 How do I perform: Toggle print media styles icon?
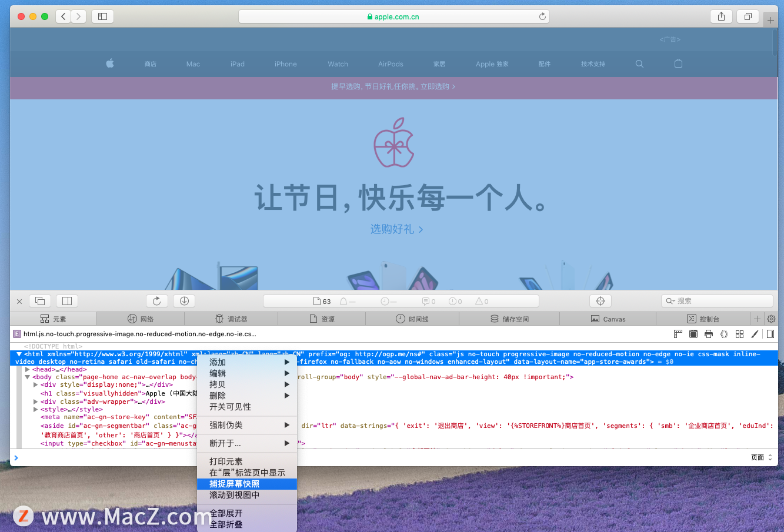pyautogui.click(x=709, y=334)
